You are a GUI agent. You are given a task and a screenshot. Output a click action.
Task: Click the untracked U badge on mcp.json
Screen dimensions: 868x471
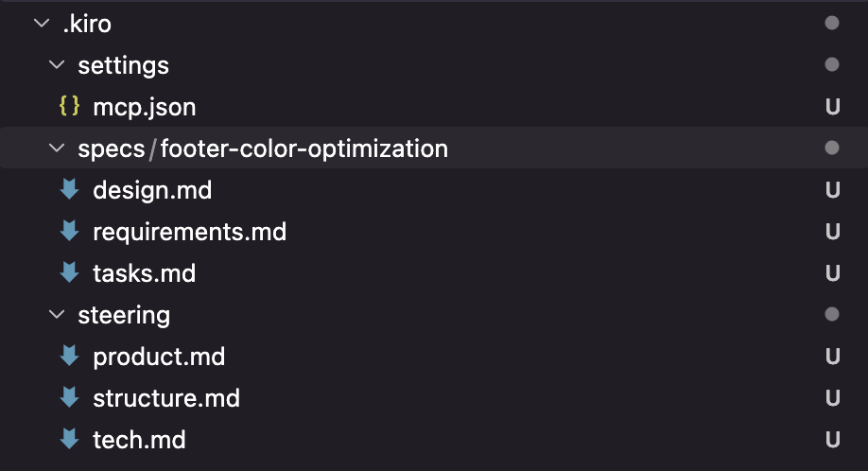833,107
